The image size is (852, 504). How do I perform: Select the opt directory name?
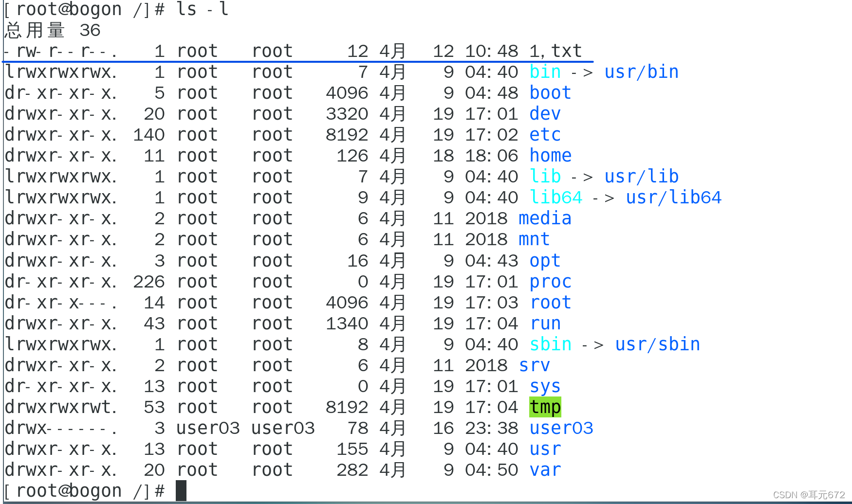[545, 261]
